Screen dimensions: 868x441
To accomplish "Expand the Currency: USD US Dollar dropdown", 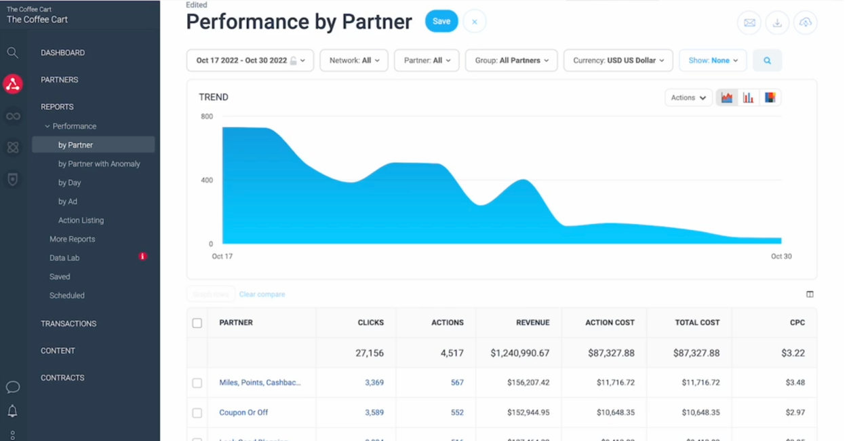I will [x=618, y=60].
